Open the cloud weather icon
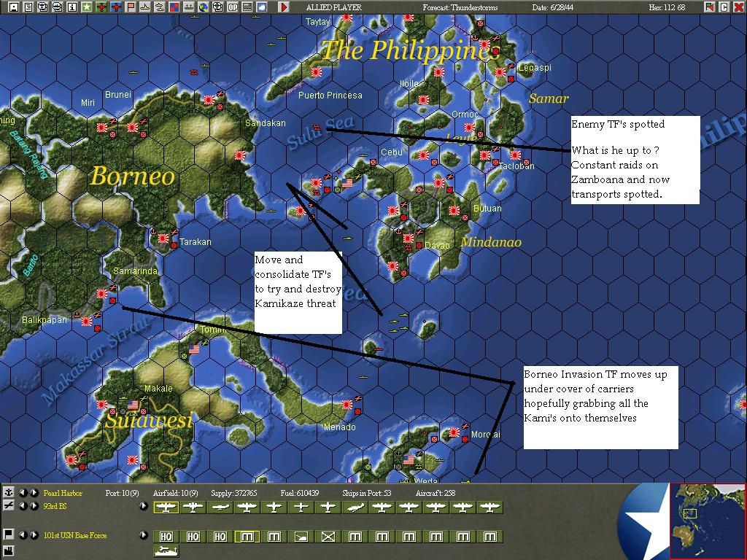Screen dimensions: 747x560 262,7
